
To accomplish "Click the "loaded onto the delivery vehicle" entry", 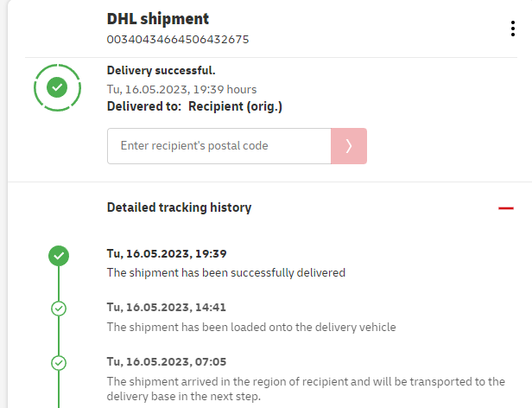I will [x=250, y=327].
